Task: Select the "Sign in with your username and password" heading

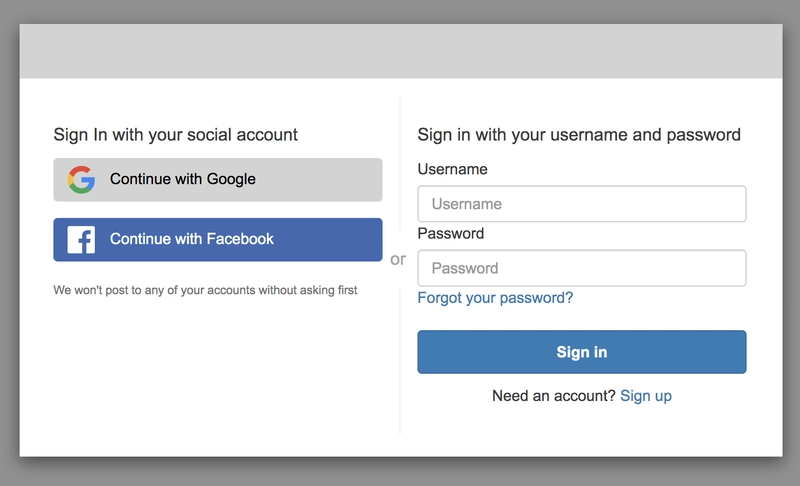Action: click(579, 135)
